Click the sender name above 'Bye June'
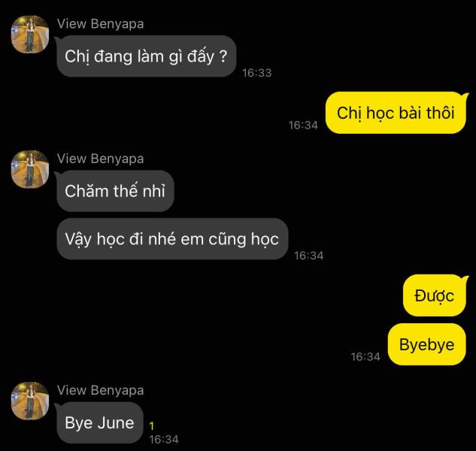The height and width of the screenshot is (451, 476). (101, 390)
